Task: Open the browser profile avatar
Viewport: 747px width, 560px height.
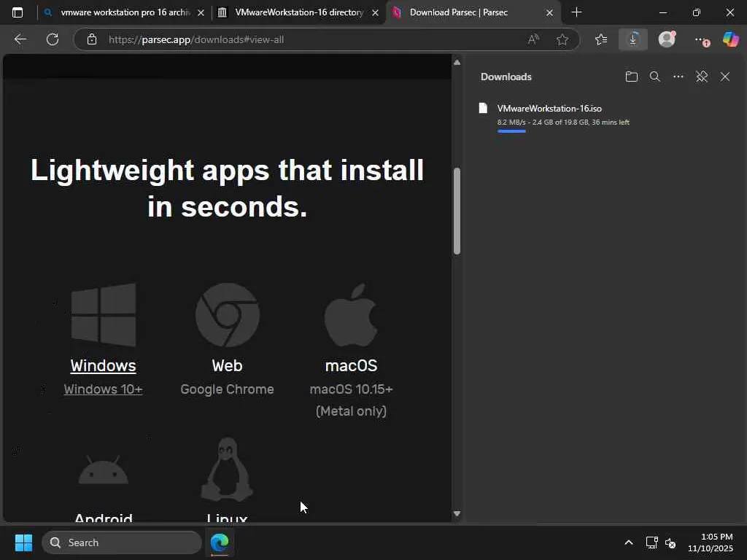Action: click(x=667, y=39)
